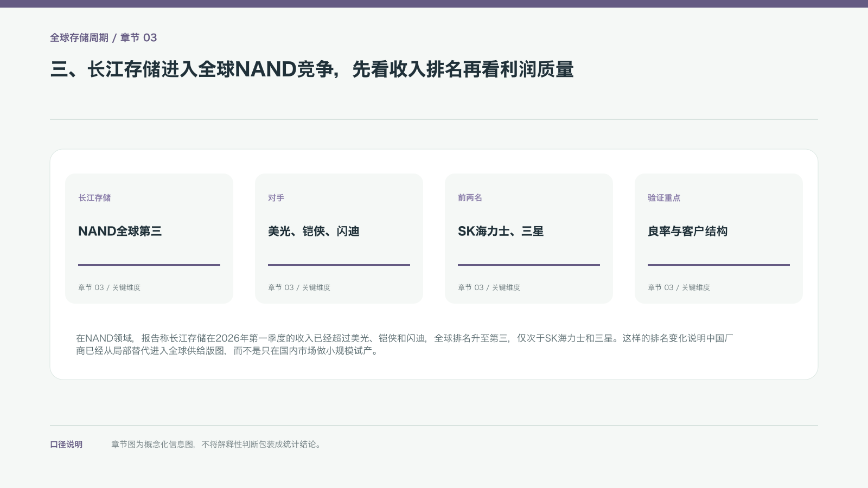This screenshot has height=488, width=868.
Task: Select the slide title starting with "三、长江存储进入全球NAND竞争"
Action: pyautogui.click(x=312, y=69)
